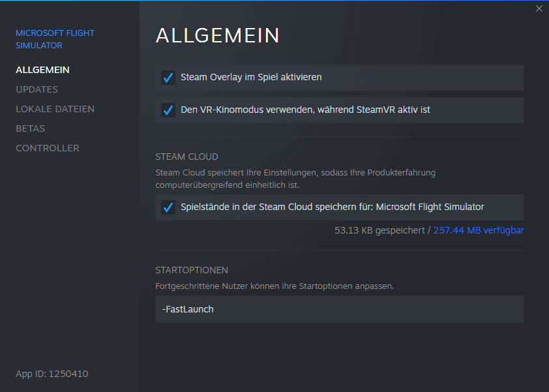Close the properties window with the X
The image size is (549, 392).
[x=539, y=8]
